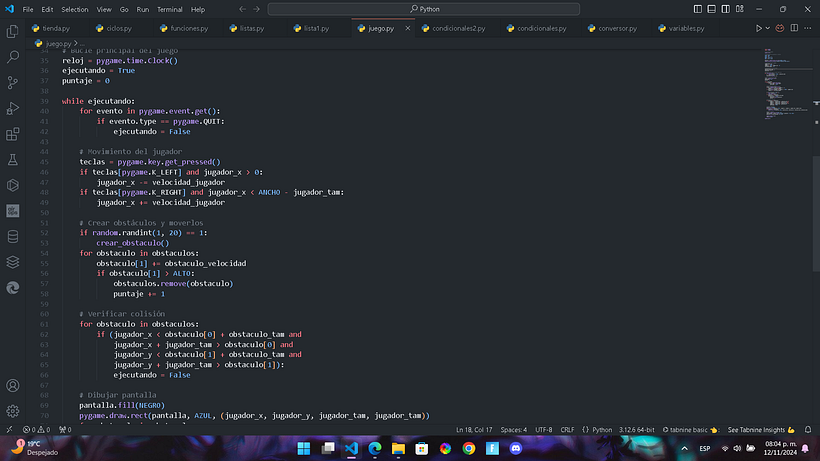Open the Explorer view in activity bar
This screenshot has width=820, height=461.
click(x=13, y=31)
